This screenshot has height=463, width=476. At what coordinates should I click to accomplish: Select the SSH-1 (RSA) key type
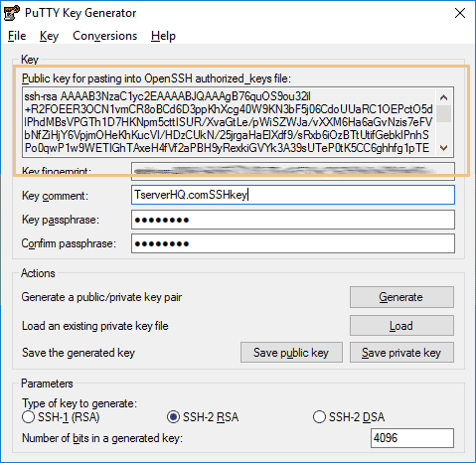point(61,417)
